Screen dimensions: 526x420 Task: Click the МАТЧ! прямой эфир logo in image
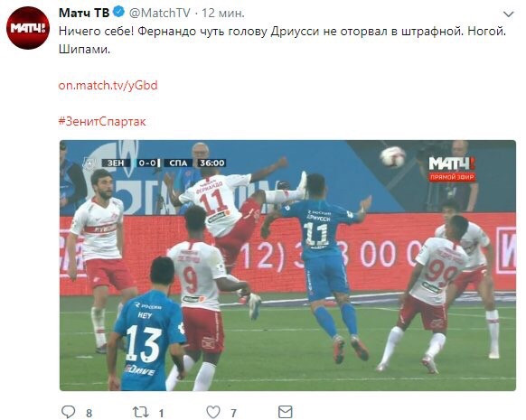(x=452, y=169)
